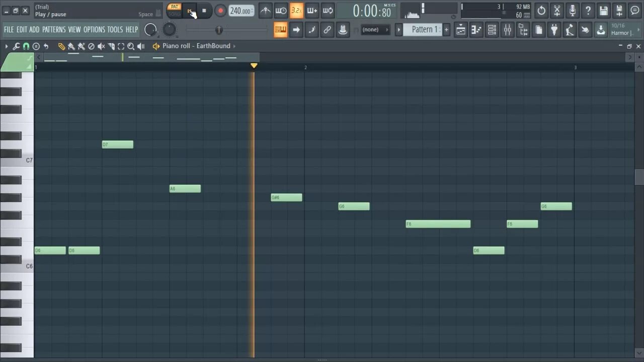Select the Playback tool in piano roll

click(141, 46)
